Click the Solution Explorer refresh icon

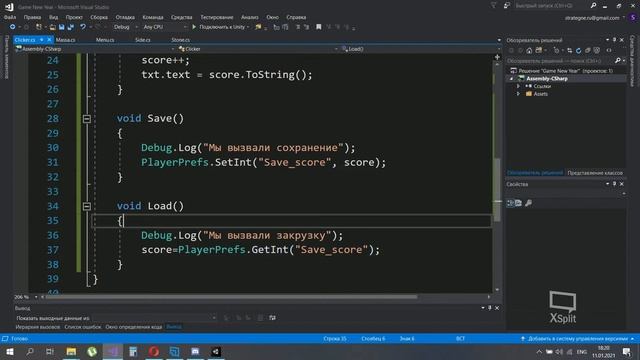point(578,51)
